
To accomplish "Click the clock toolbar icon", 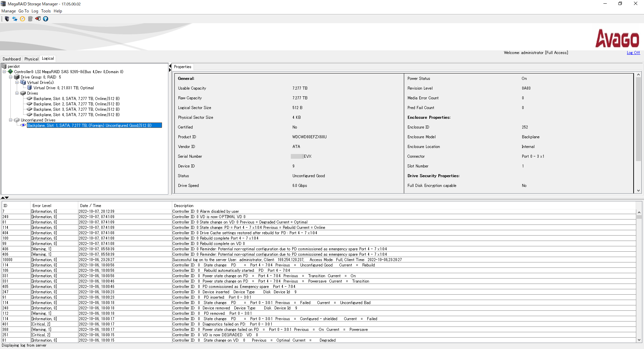I will pyautogui.click(x=22, y=19).
